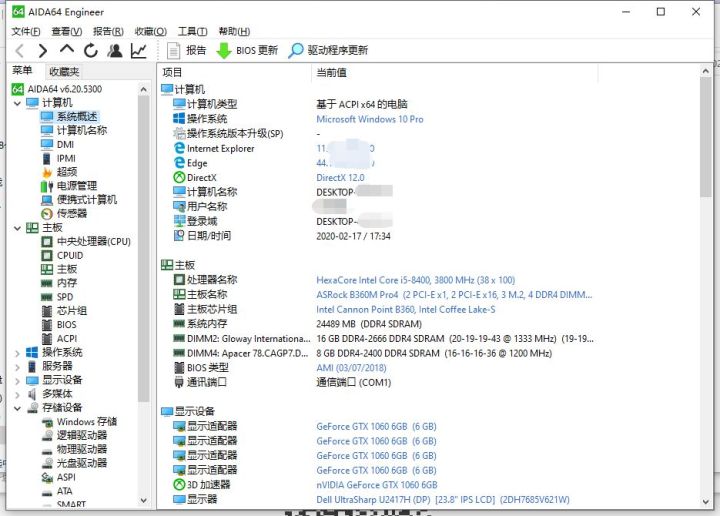Click the 便携式计算机 laptop icon

point(47,200)
